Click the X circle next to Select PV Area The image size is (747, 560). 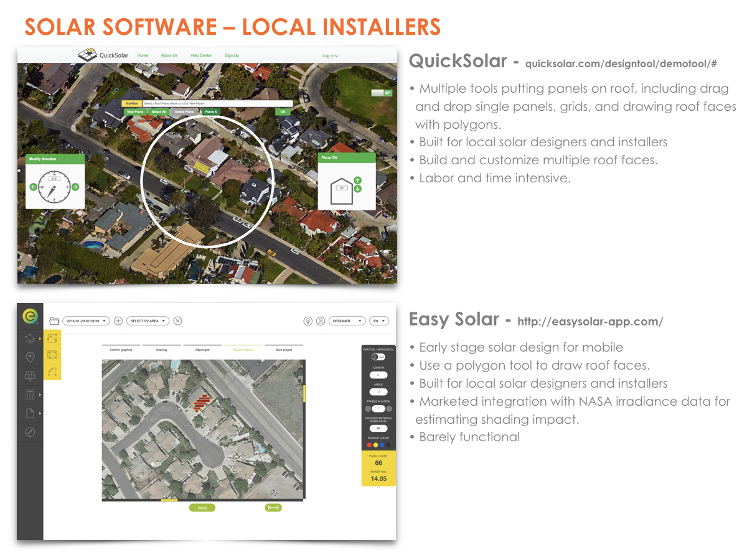[177, 321]
